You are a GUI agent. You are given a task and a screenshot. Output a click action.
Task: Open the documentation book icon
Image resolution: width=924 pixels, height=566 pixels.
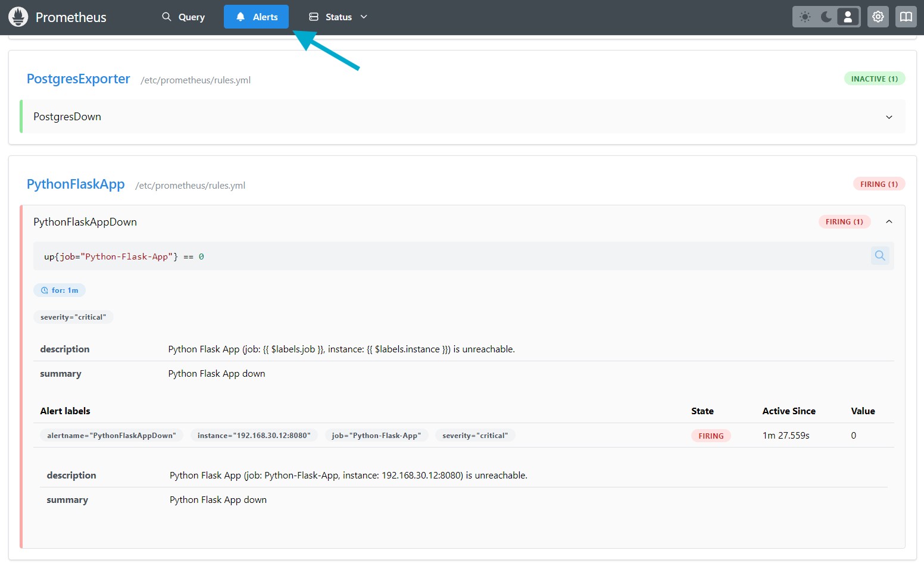(906, 17)
